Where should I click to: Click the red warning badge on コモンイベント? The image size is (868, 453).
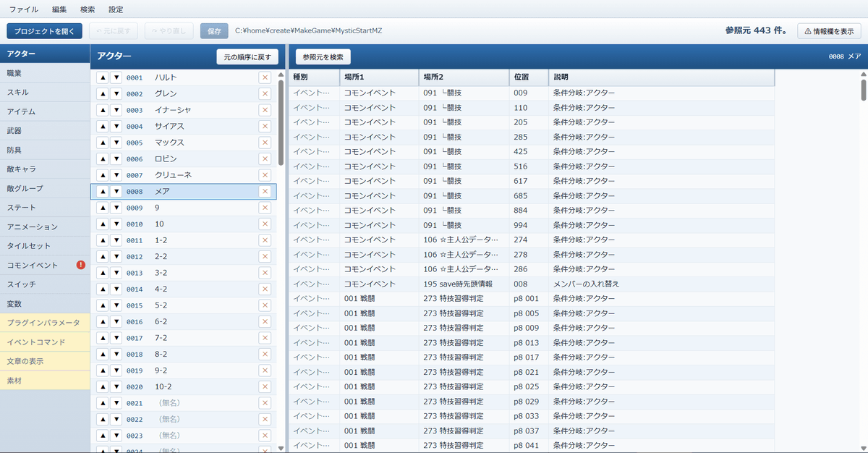coord(81,265)
